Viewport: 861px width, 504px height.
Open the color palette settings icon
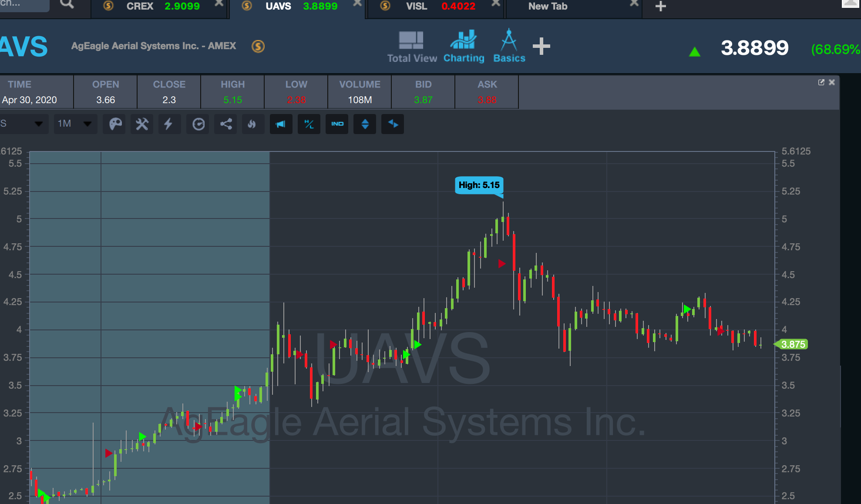(115, 124)
